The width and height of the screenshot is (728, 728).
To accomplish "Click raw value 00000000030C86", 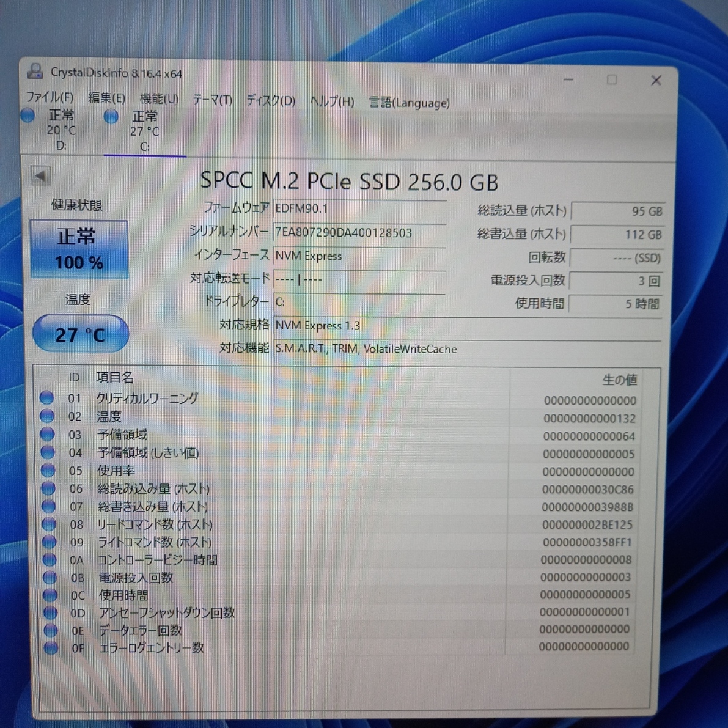I will (588, 490).
